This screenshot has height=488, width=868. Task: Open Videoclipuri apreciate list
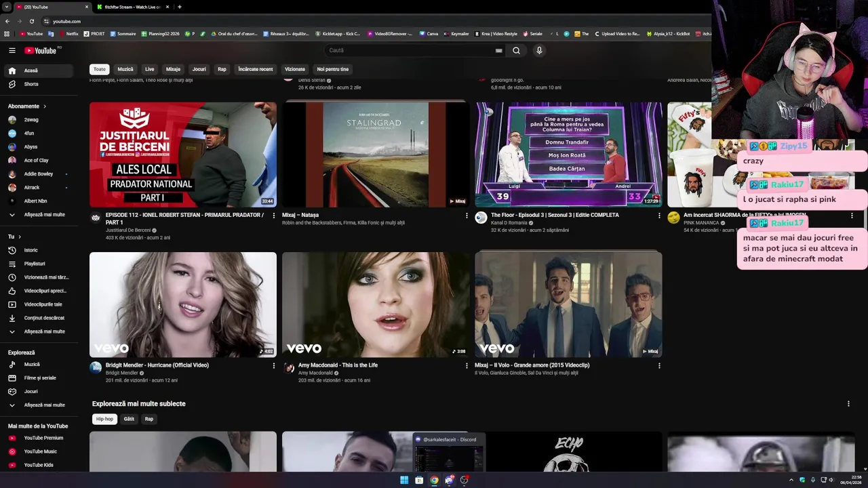coord(39,291)
